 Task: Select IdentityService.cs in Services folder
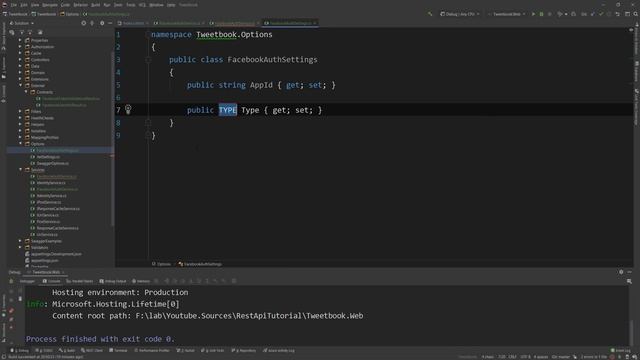(51, 183)
